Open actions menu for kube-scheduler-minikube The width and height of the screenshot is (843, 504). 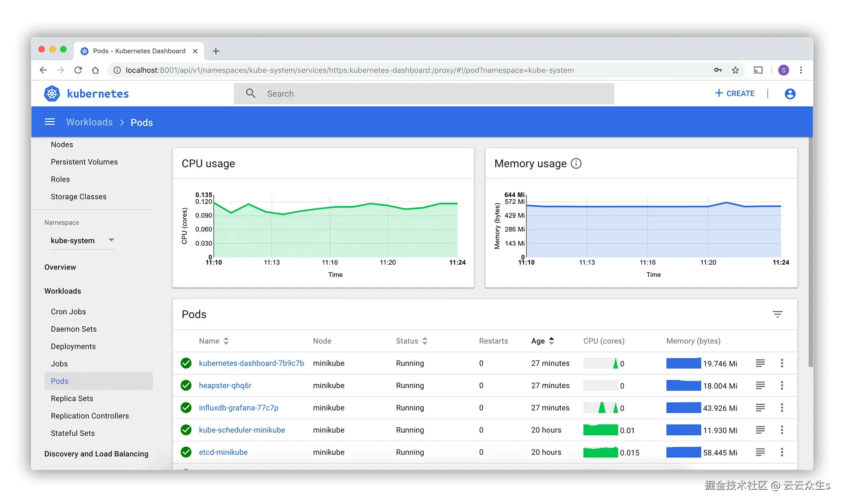(782, 430)
